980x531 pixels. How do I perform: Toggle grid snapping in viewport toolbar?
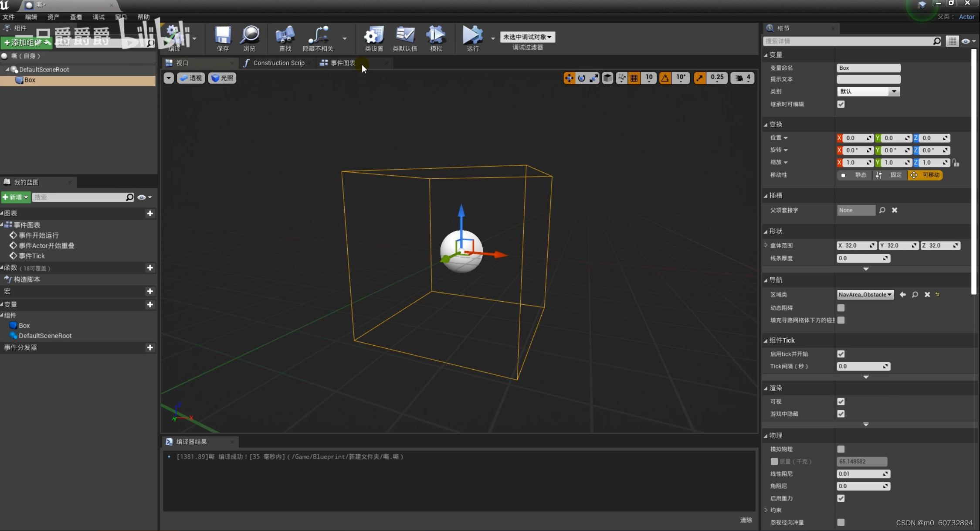point(634,78)
